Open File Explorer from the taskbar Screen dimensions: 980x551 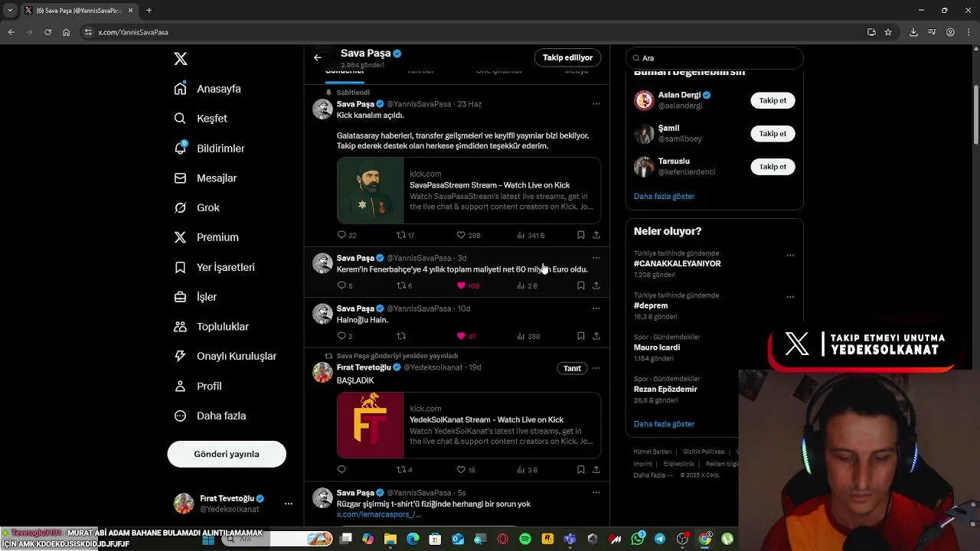(x=390, y=539)
